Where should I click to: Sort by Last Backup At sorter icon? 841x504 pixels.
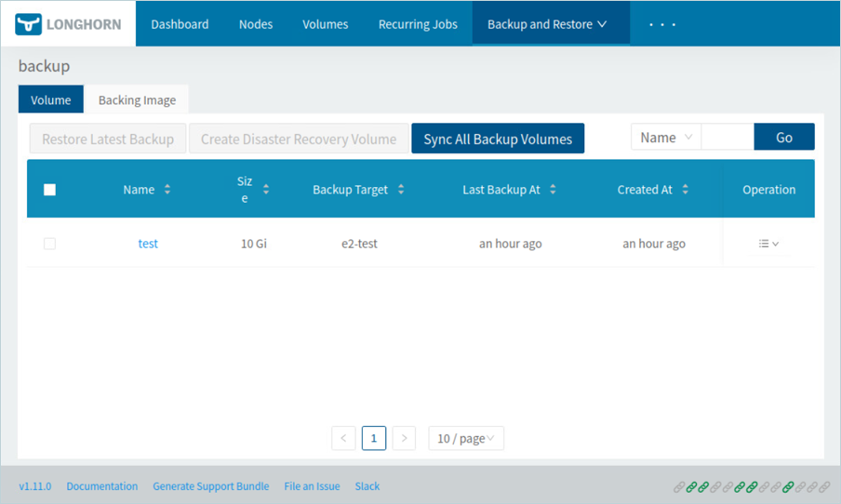[553, 190]
